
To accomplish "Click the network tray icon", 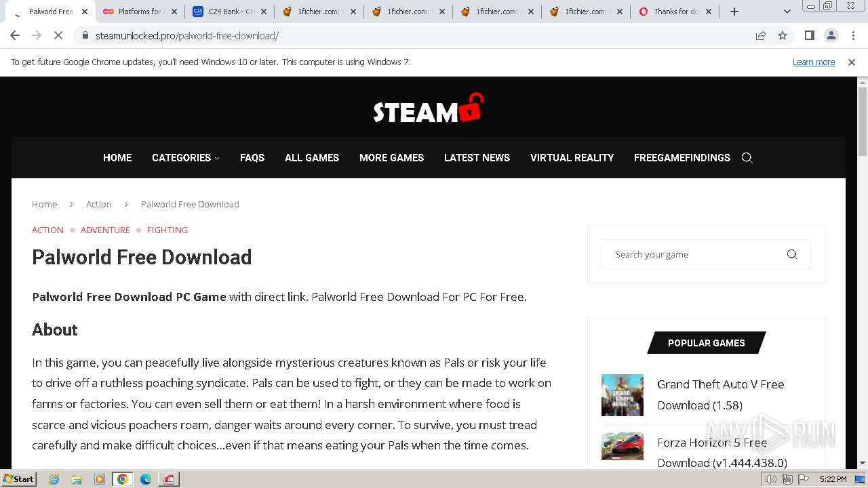I will coord(787,479).
